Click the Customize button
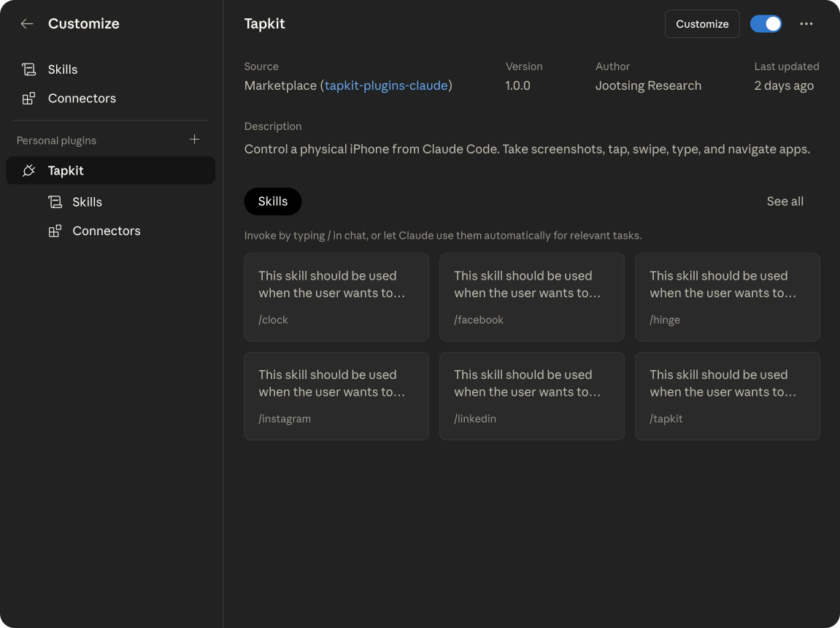This screenshot has width=840, height=628. [x=701, y=23]
